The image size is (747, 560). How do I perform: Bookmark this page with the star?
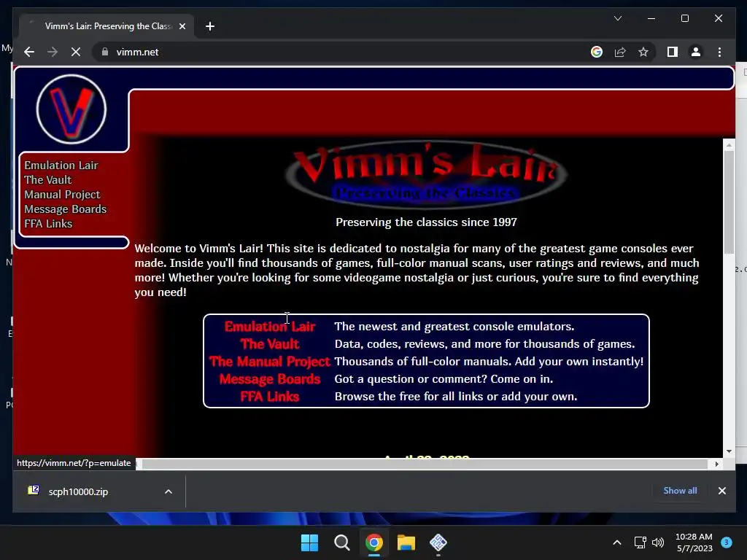[x=643, y=52]
